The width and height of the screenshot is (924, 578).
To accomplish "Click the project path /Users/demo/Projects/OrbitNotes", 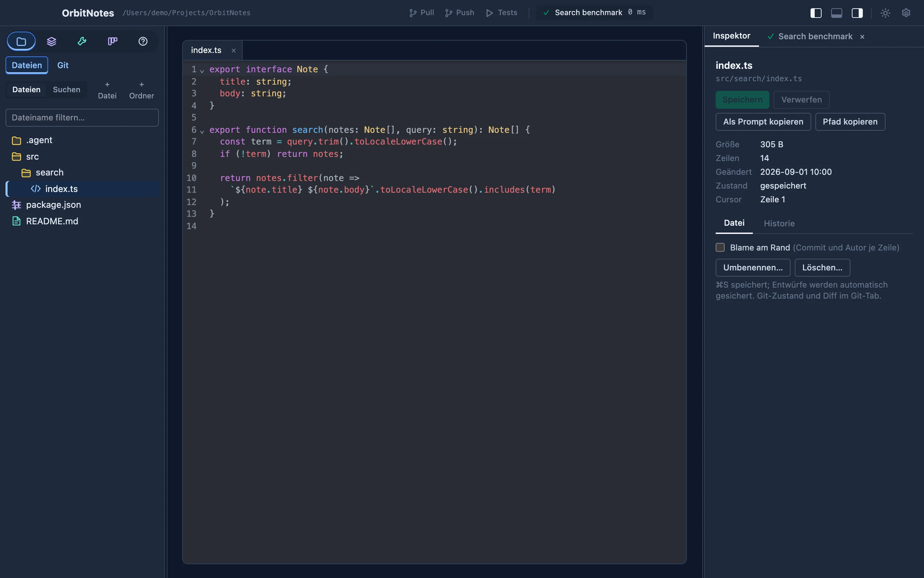I will (186, 13).
